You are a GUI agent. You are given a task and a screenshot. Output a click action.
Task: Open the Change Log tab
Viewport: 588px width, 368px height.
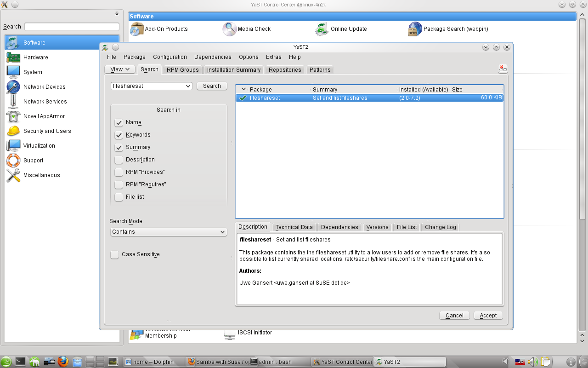pos(441,227)
